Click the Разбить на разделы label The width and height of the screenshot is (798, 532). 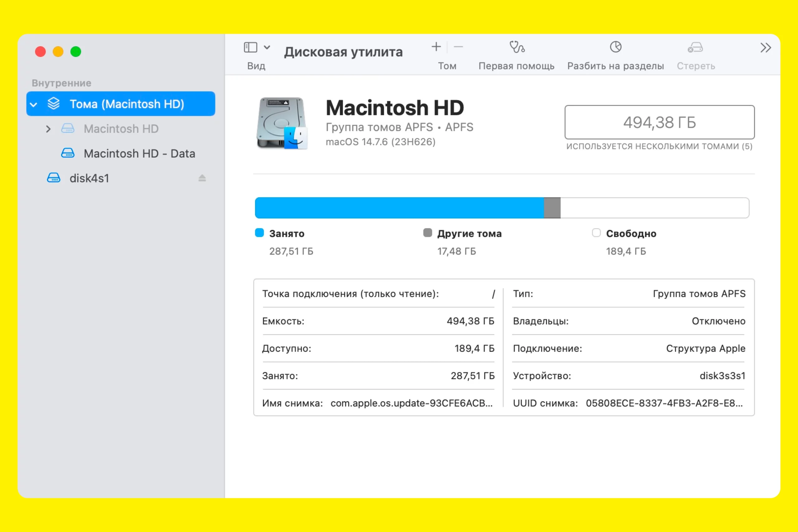pyautogui.click(x=615, y=66)
